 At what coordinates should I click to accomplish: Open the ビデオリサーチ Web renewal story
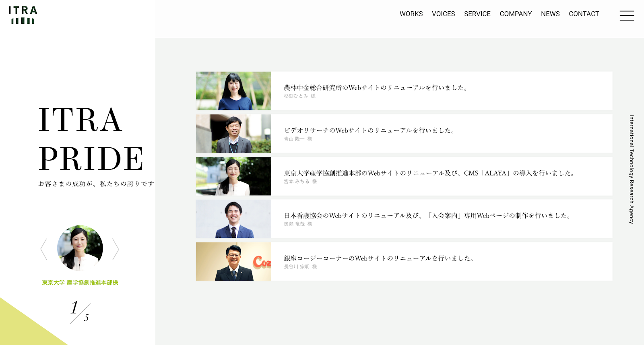tap(404, 134)
